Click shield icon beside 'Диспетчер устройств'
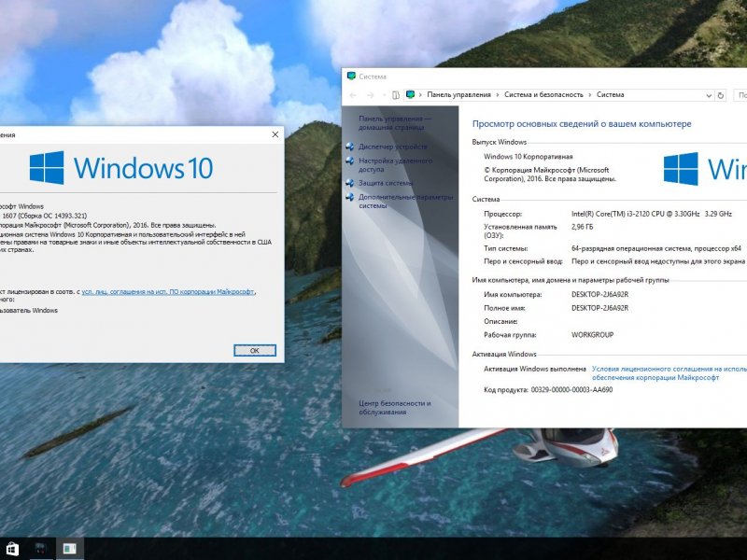 (349, 147)
